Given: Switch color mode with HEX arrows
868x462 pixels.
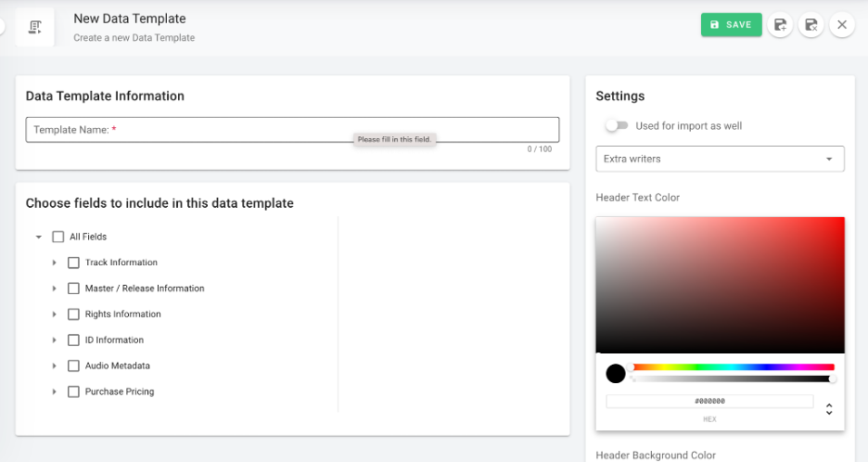Looking at the screenshot, I should (829, 409).
